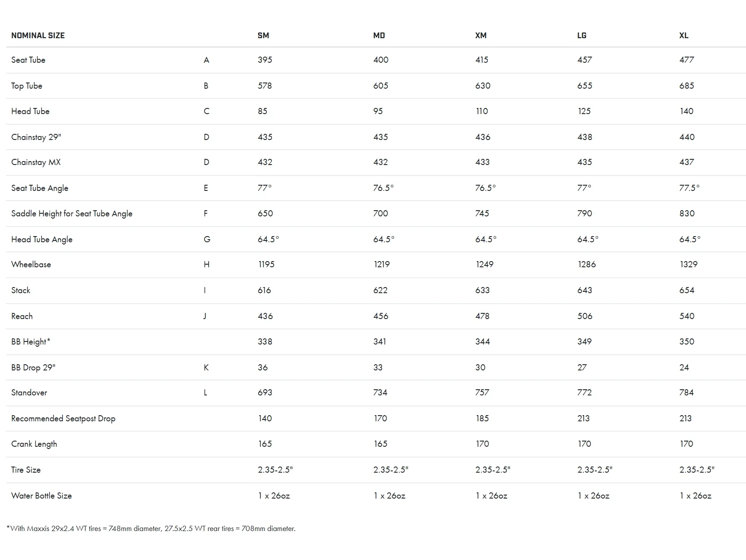Click the Reach value 540 for XL
The width and height of the screenshot is (746, 560).
pyautogui.click(x=687, y=316)
